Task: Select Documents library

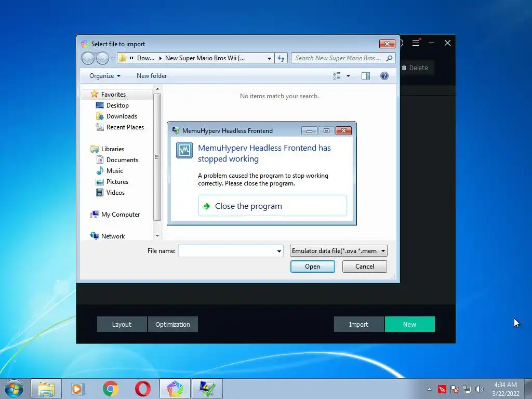Action: [x=122, y=160]
